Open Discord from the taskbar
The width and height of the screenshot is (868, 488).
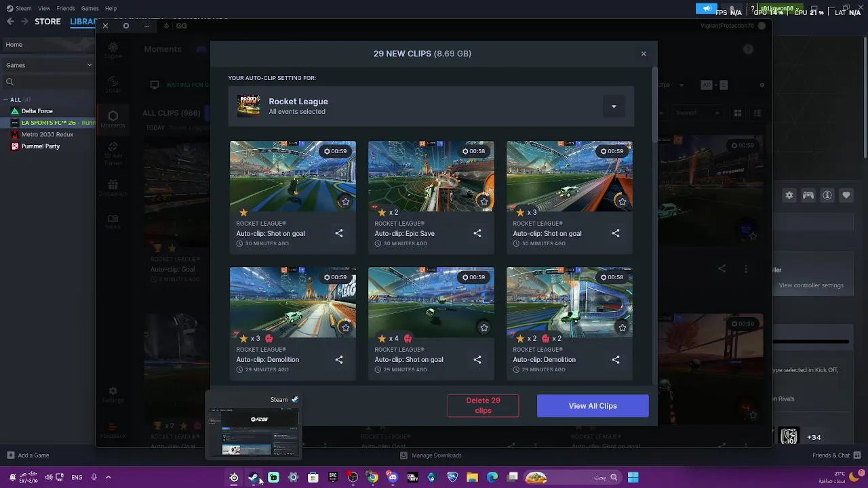[x=393, y=477]
